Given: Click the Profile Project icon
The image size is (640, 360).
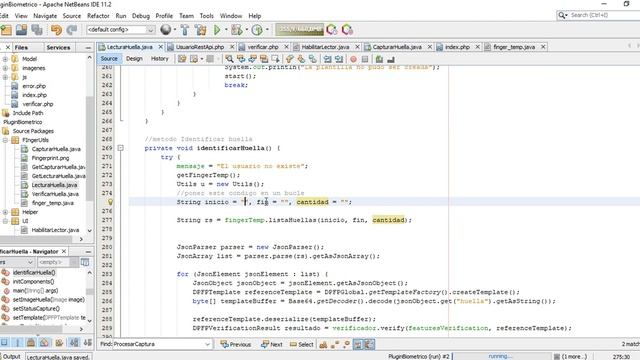Looking at the screenshot, I should (257, 29).
